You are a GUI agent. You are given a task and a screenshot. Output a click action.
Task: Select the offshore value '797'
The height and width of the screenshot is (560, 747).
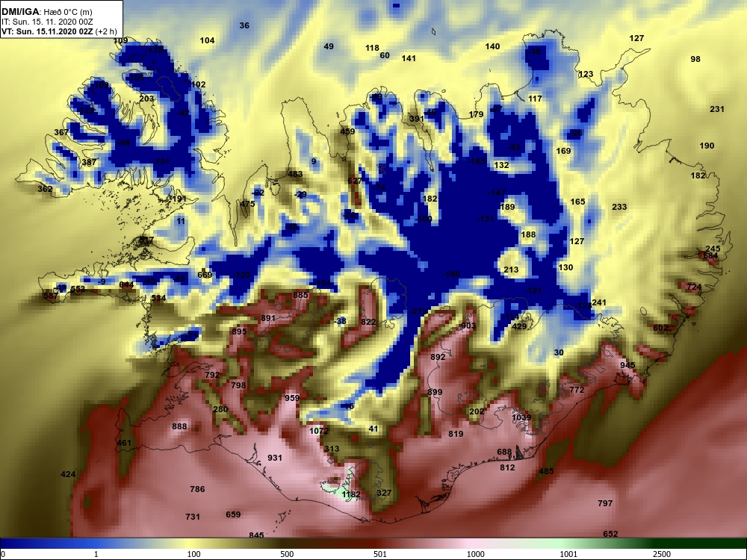click(605, 503)
